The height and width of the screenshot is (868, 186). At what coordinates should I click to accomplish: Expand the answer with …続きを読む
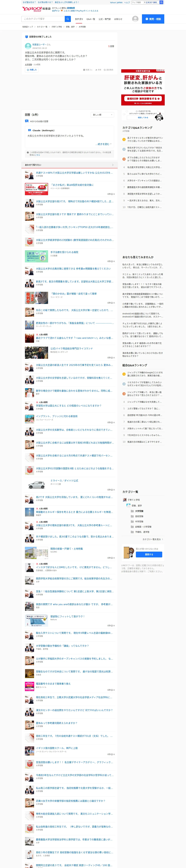103,144
